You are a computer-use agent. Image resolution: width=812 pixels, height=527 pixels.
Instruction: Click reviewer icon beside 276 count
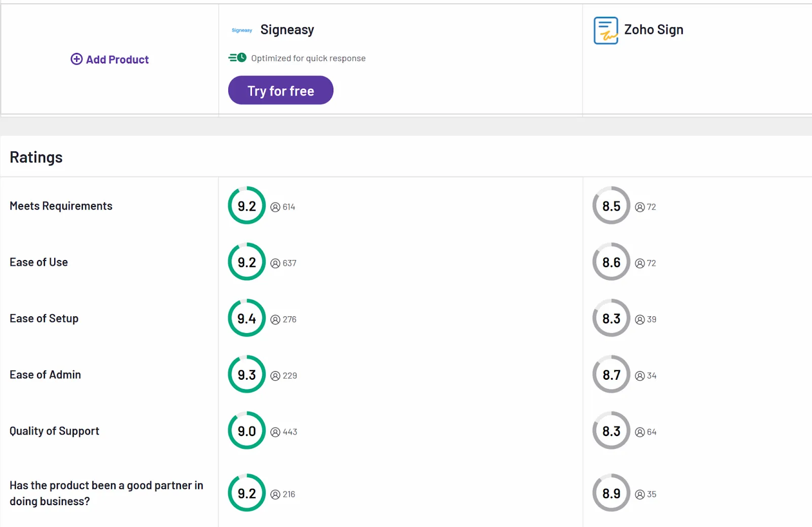[x=276, y=320]
